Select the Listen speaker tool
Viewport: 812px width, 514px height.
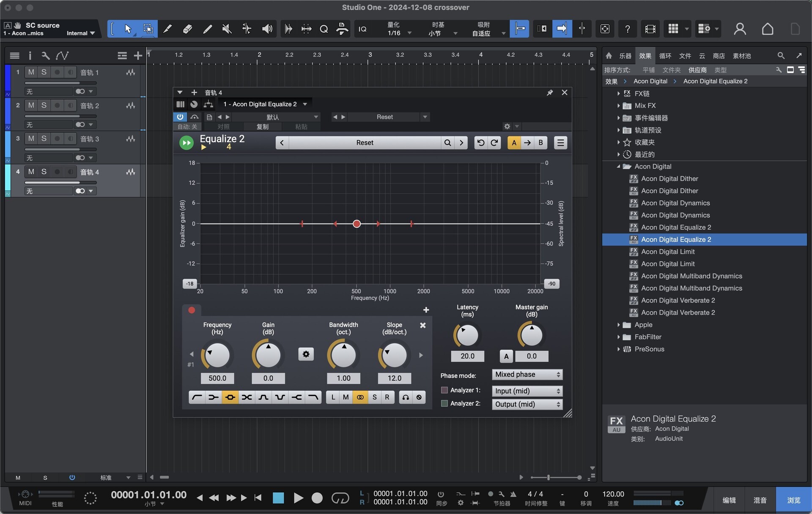[267, 29]
